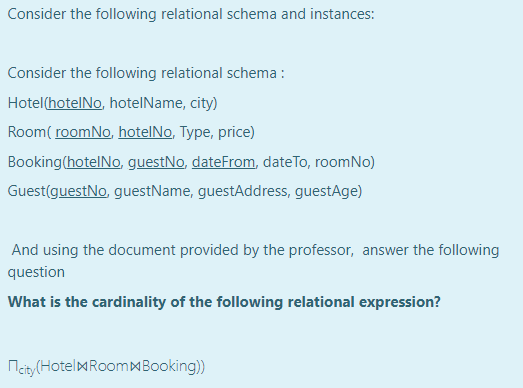Click the underlined guestNo in Booking schema

(156, 162)
